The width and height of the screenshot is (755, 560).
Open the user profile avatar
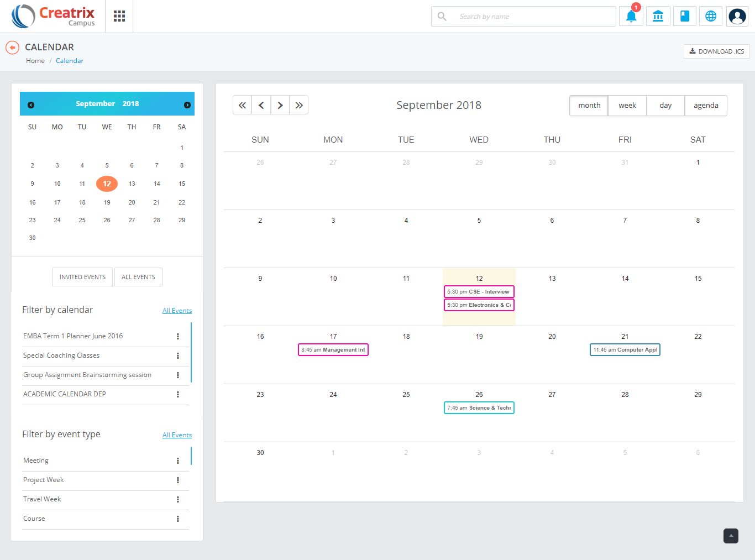737,16
